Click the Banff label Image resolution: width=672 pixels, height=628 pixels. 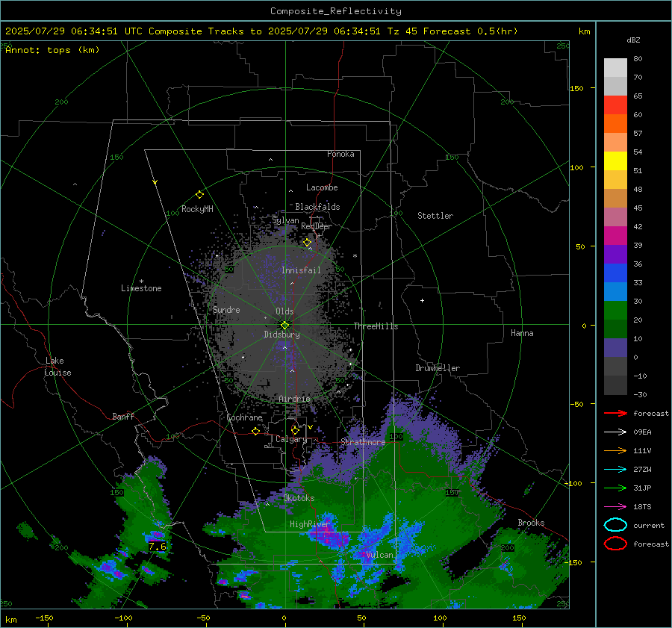123,417
